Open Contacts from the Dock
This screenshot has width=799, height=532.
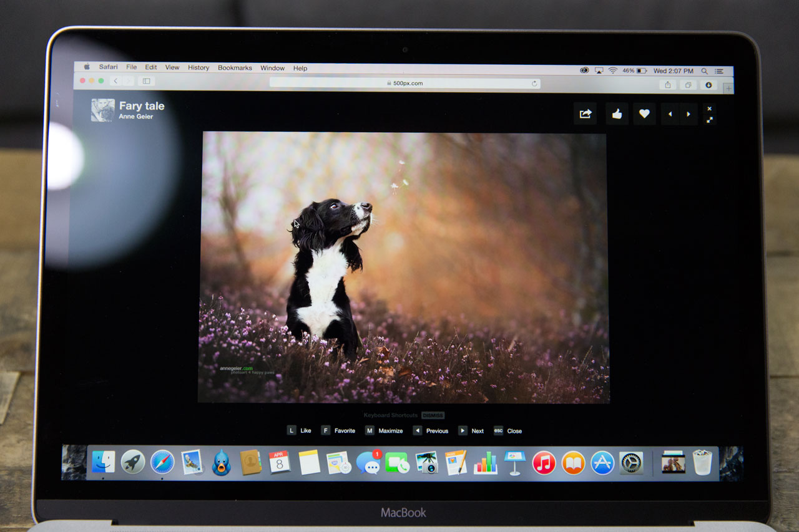250,462
